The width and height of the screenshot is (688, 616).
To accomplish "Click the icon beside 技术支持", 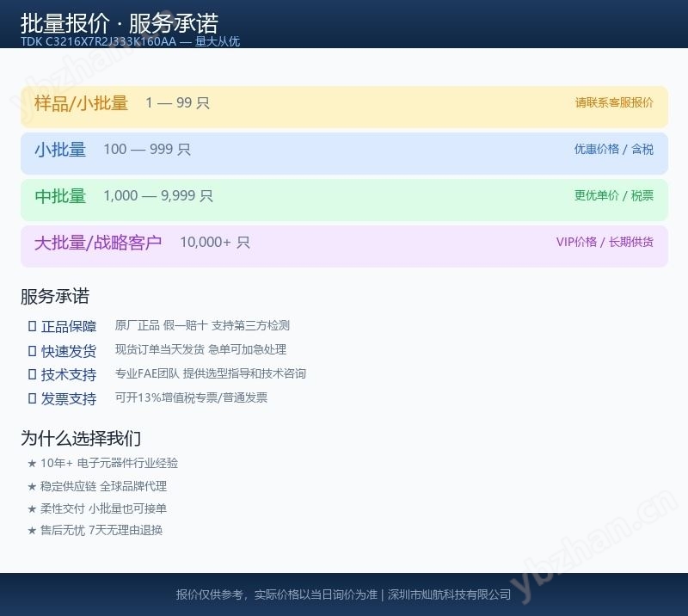I will coord(32,374).
